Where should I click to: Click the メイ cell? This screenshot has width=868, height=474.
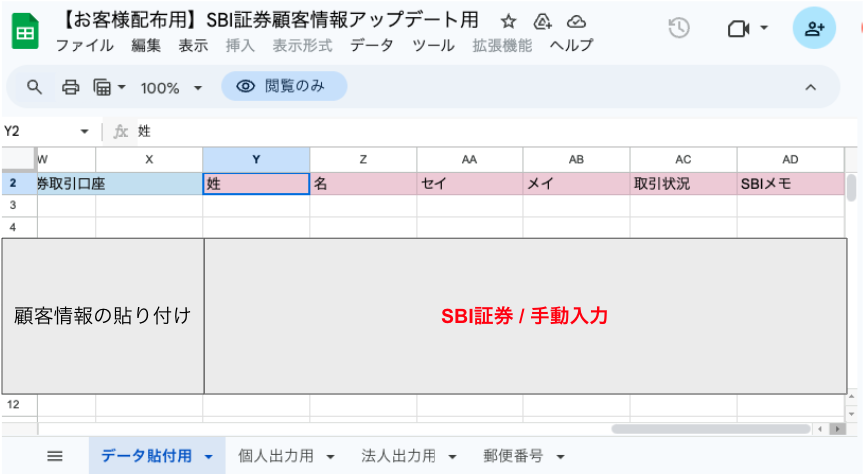[576, 183]
